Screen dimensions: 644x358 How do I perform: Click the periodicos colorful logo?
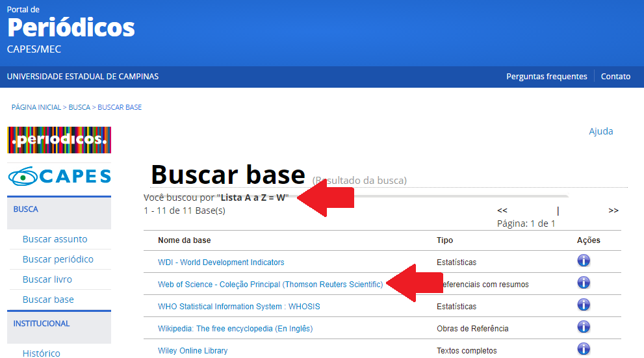pyautogui.click(x=59, y=140)
